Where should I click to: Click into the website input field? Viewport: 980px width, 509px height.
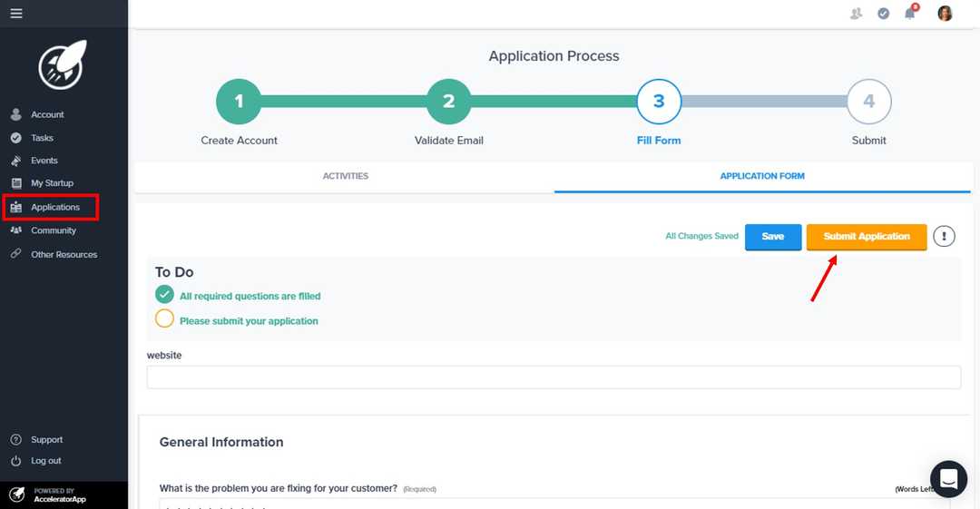point(554,377)
